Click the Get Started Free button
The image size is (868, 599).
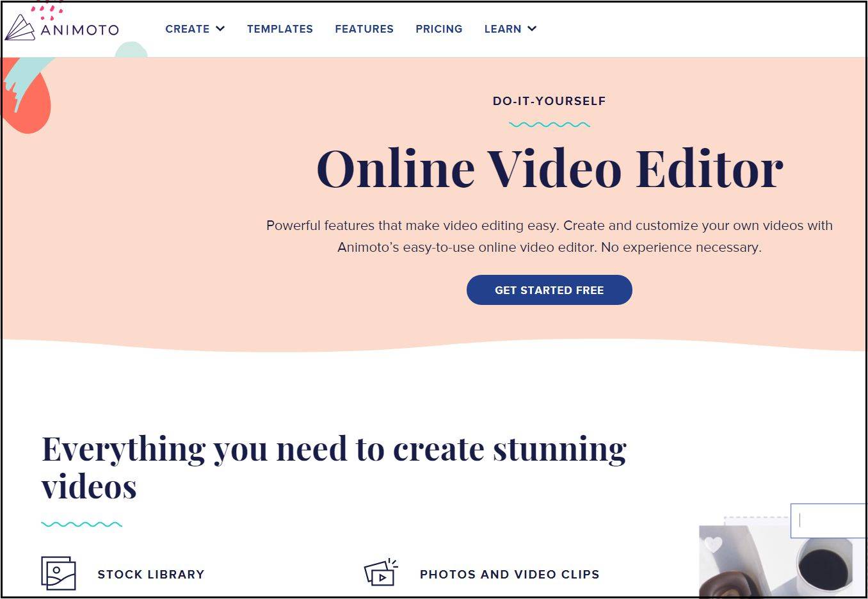[549, 290]
